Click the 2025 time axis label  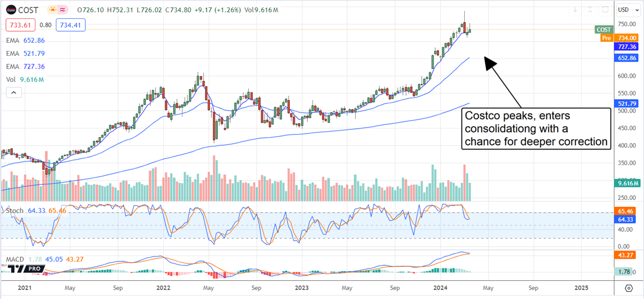point(581,287)
